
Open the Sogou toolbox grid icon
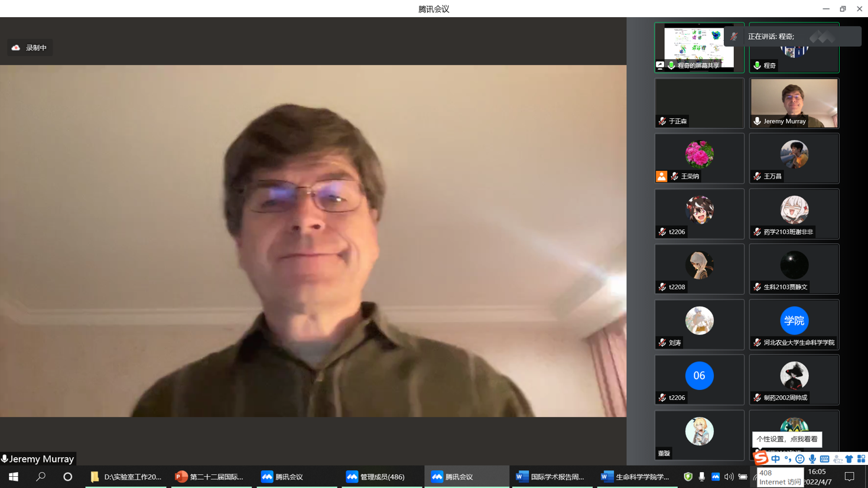point(861,459)
